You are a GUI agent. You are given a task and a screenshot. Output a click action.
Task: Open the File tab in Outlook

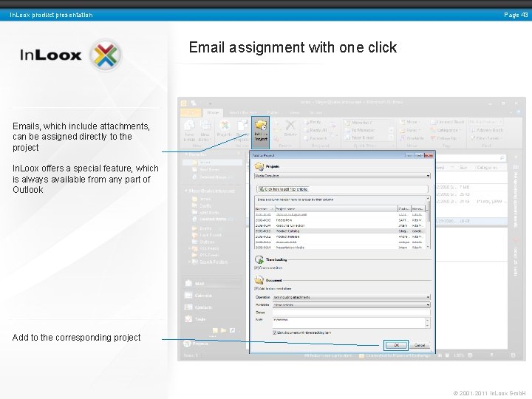(191, 112)
